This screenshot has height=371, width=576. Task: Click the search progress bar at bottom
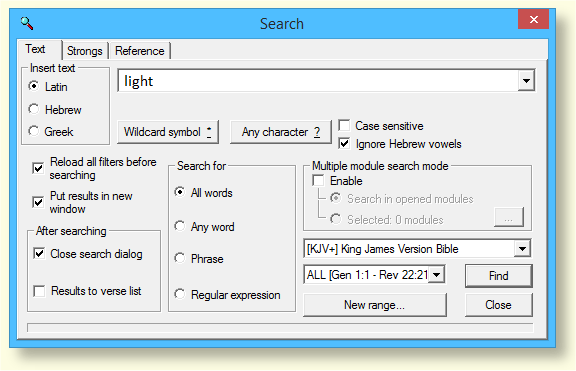coord(280,328)
